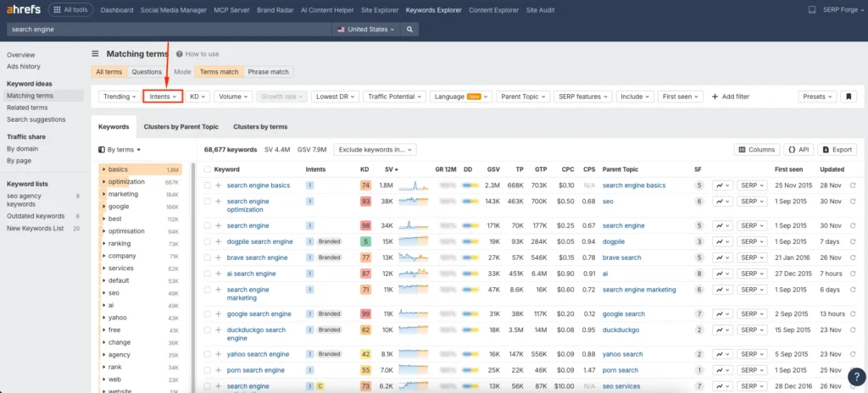This screenshot has width=868, height=393.
Task: Click the Export button
Action: pos(837,149)
